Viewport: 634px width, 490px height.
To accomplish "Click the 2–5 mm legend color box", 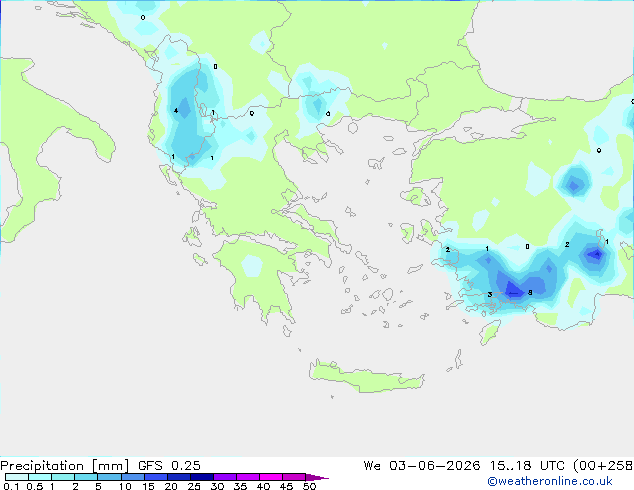I will coord(86,477).
